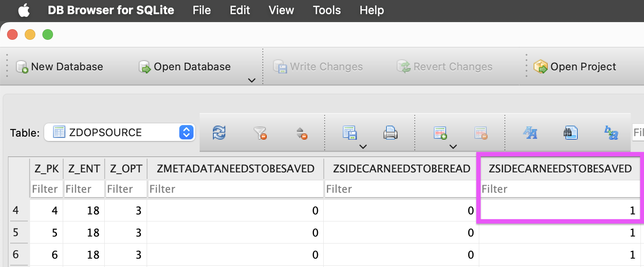Expand the arrow under Open Database
The height and width of the screenshot is (267, 644).
[252, 80]
